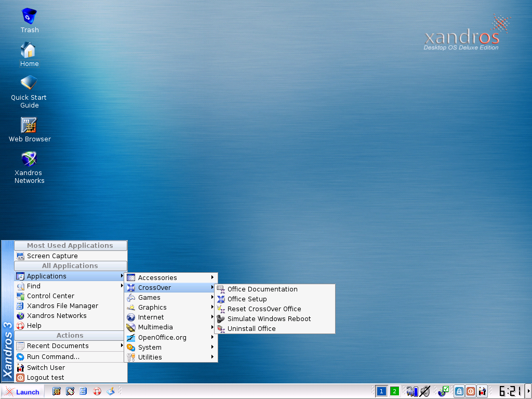Click the submenu arrow beside Recent Documents
This screenshot has height=399, width=532.
point(122,345)
